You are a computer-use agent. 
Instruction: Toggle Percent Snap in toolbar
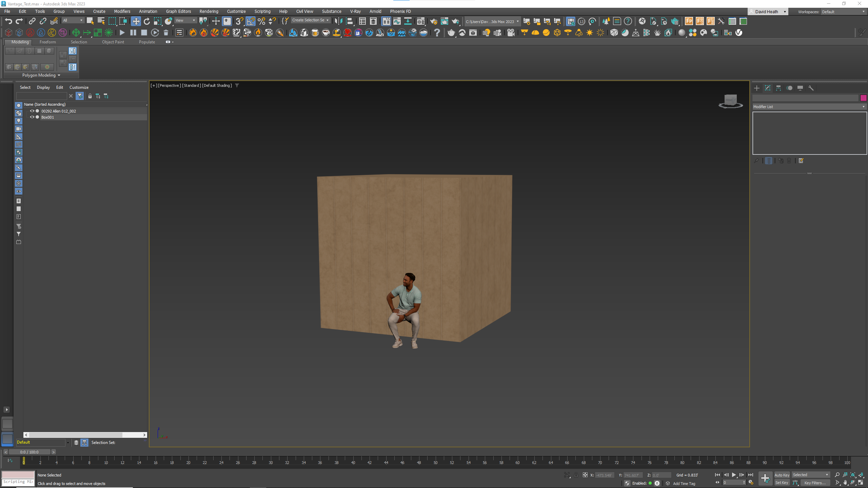(261, 21)
